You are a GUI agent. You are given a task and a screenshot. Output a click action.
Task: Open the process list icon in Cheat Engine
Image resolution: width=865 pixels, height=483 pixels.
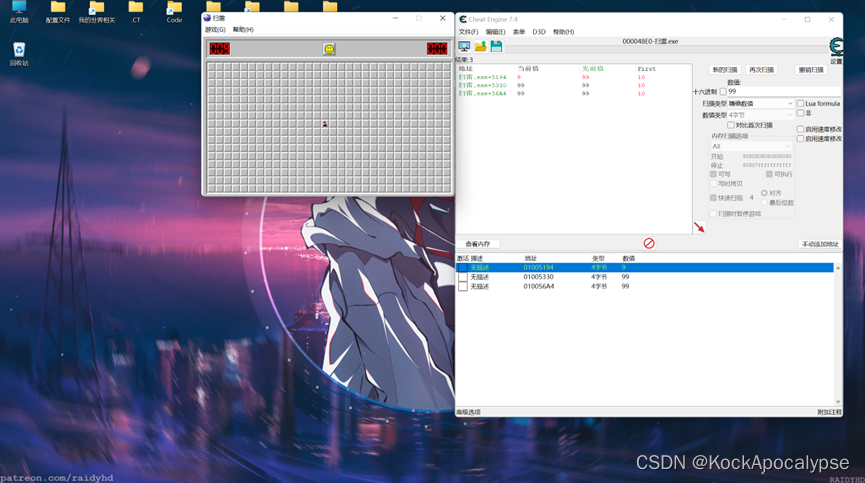pyautogui.click(x=464, y=46)
